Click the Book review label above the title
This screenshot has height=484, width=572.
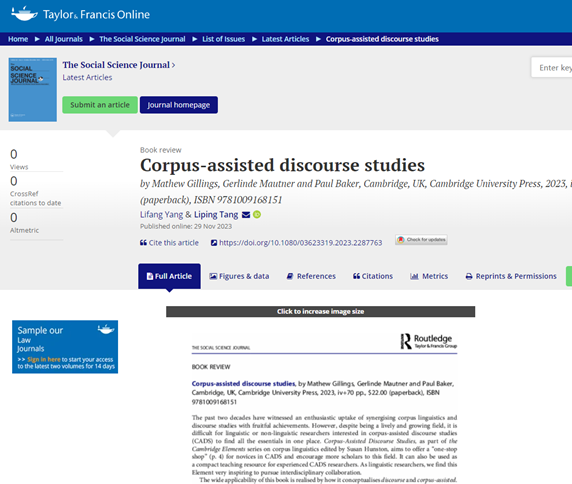click(x=161, y=150)
